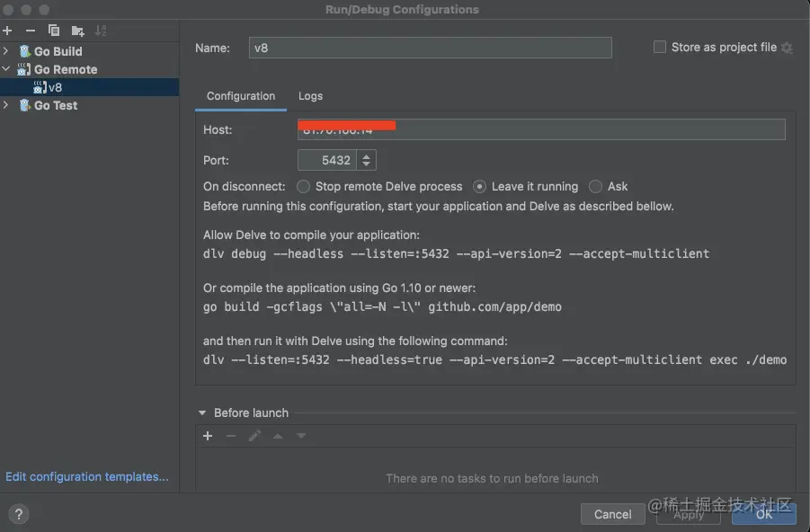Enable Store as project file
This screenshot has height=532, width=810.
tap(660, 47)
